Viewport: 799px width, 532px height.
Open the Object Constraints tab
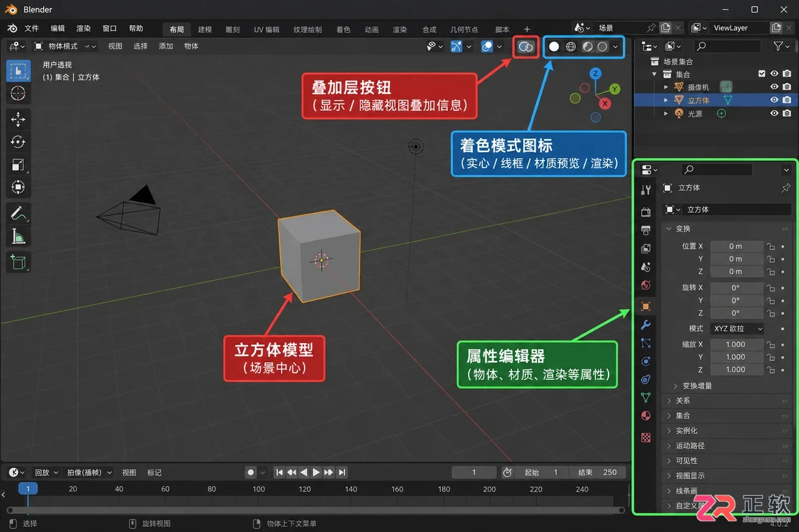(x=645, y=379)
